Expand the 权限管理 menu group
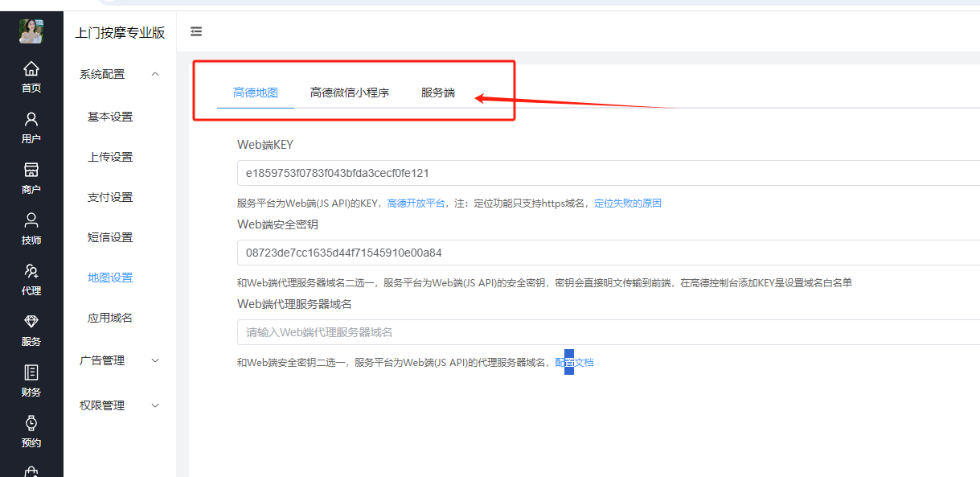This screenshot has width=980, height=477. pos(120,405)
